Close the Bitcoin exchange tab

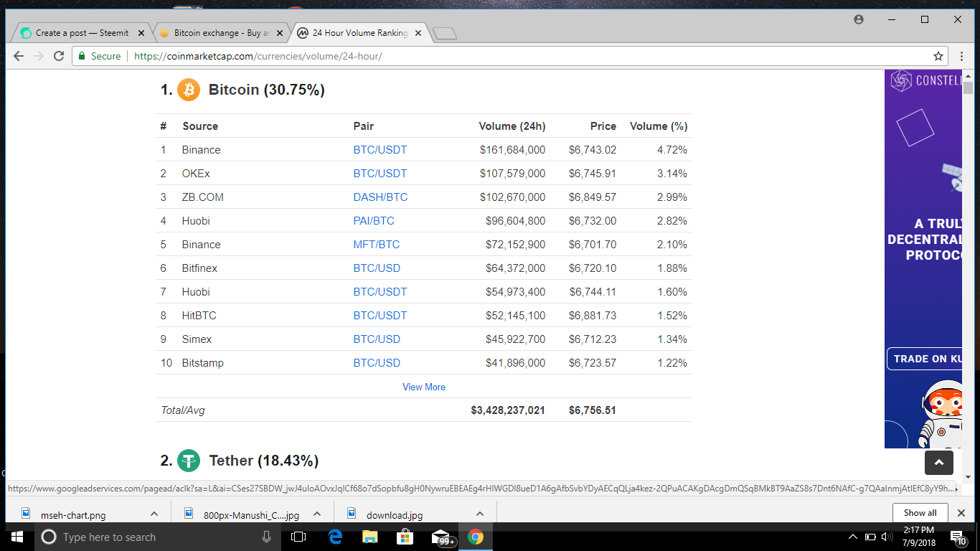tap(280, 33)
